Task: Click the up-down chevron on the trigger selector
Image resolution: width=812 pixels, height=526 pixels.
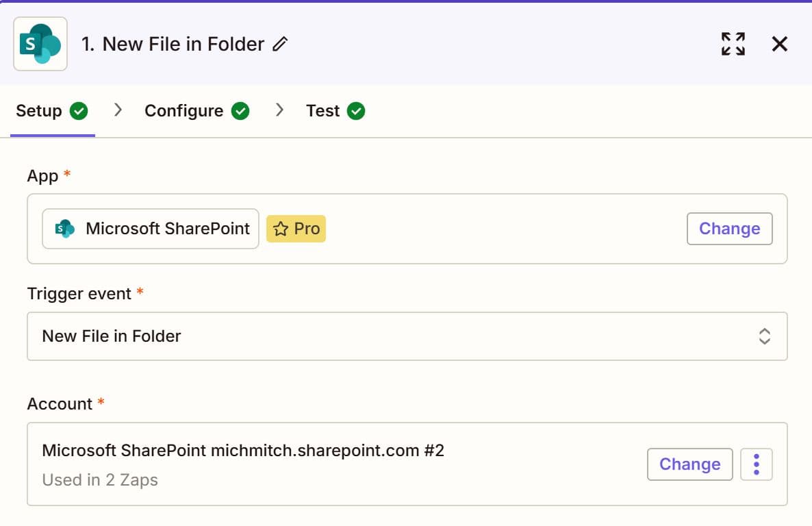Action: click(765, 336)
